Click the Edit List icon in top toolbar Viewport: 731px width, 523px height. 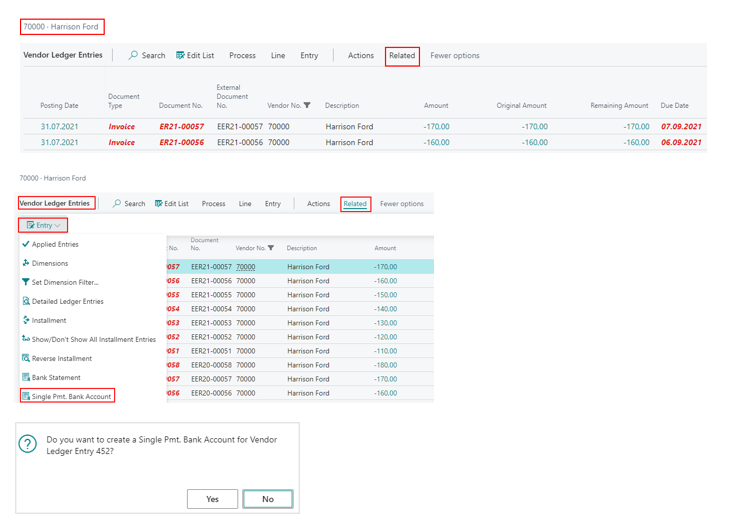pos(181,56)
